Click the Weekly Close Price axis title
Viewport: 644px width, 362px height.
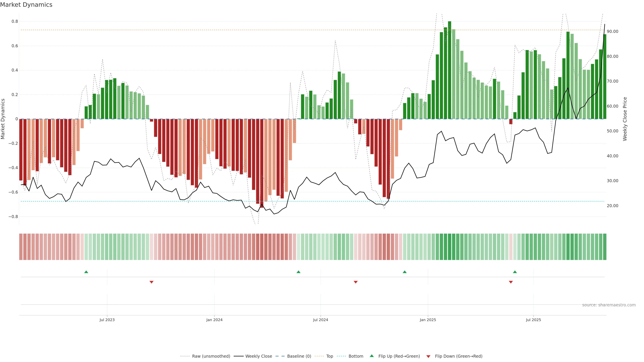coord(625,119)
